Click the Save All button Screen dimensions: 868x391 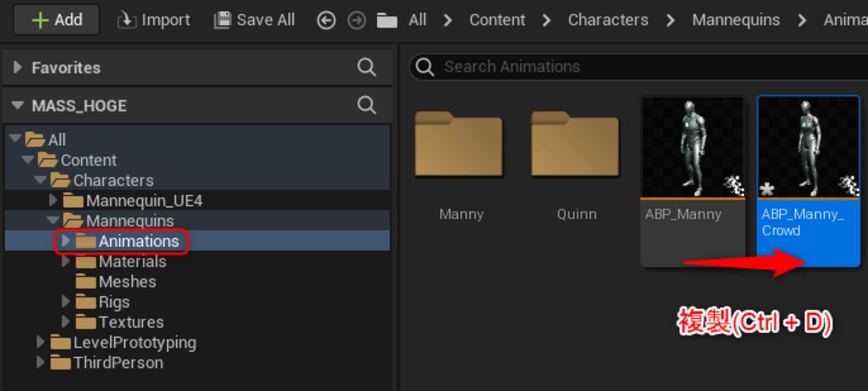(254, 21)
